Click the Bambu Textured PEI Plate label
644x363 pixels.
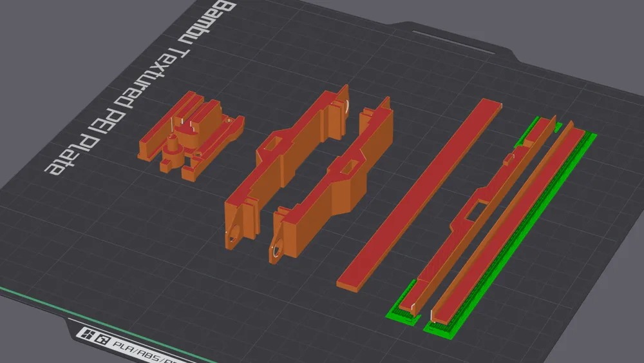coord(140,88)
